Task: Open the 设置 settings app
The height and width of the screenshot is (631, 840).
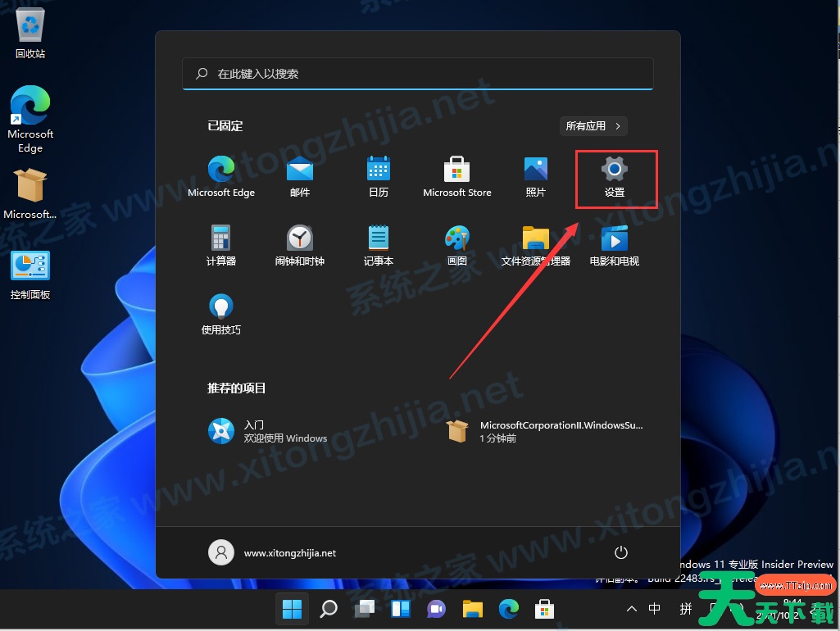Action: [615, 178]
